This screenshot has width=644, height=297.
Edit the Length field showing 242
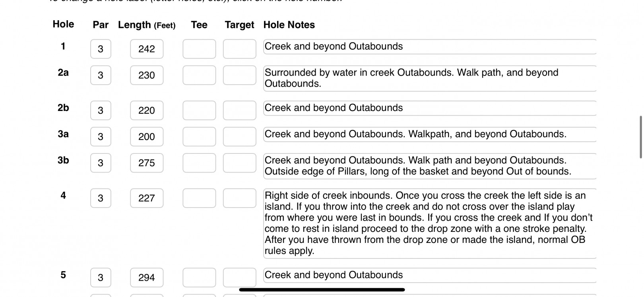147,49
